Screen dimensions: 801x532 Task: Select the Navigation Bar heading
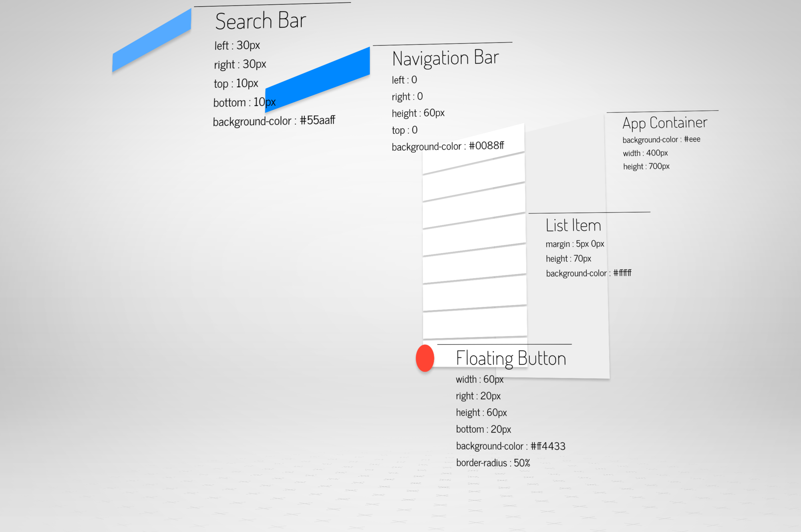click(445, 58)
